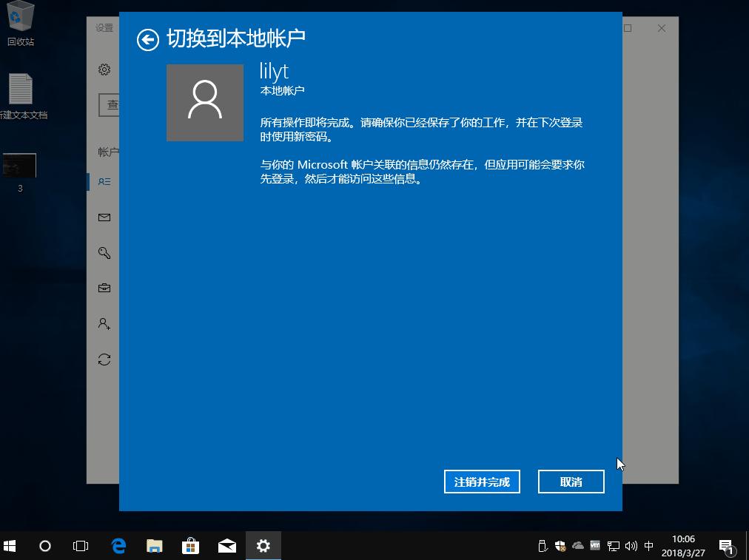Click the 取消 button to cancel
This screenshot has width=749, height=560.
tap(571, 481)
